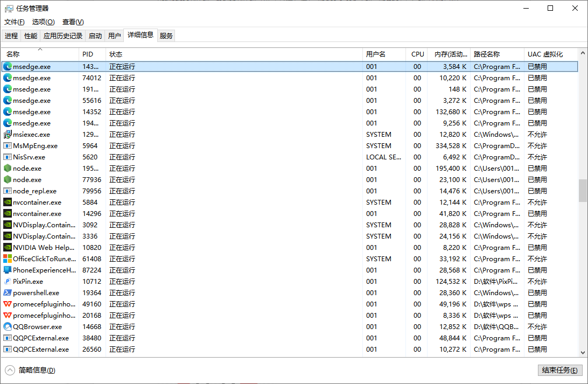Click the NVIDIA icon of nvcontainer.exe PID 5884
The width and height of the screenshot is (588, 384).
pyautogui.click(x=8, y=202)
